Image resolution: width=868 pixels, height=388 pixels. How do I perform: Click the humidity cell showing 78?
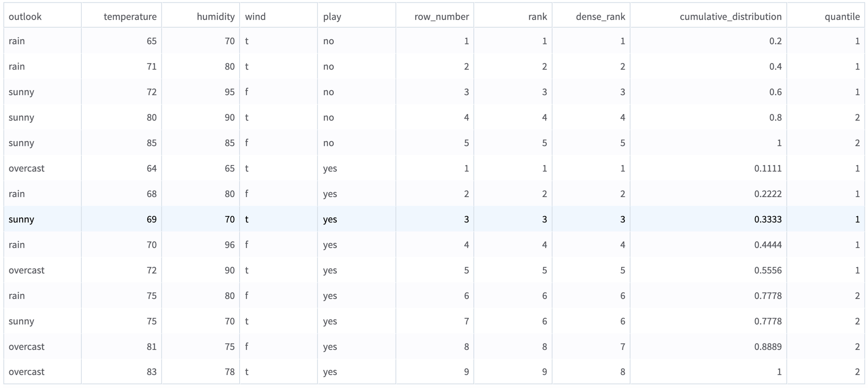pos(230,372)
